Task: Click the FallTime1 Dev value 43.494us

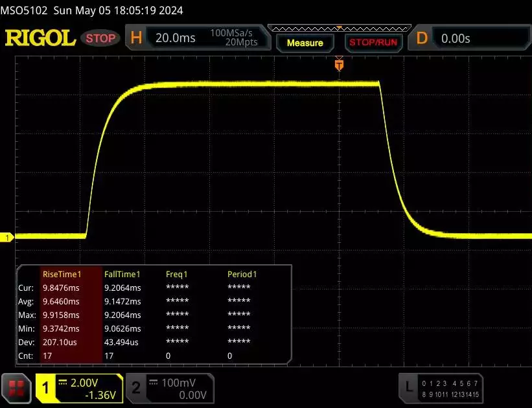Action: pos(121,342)
